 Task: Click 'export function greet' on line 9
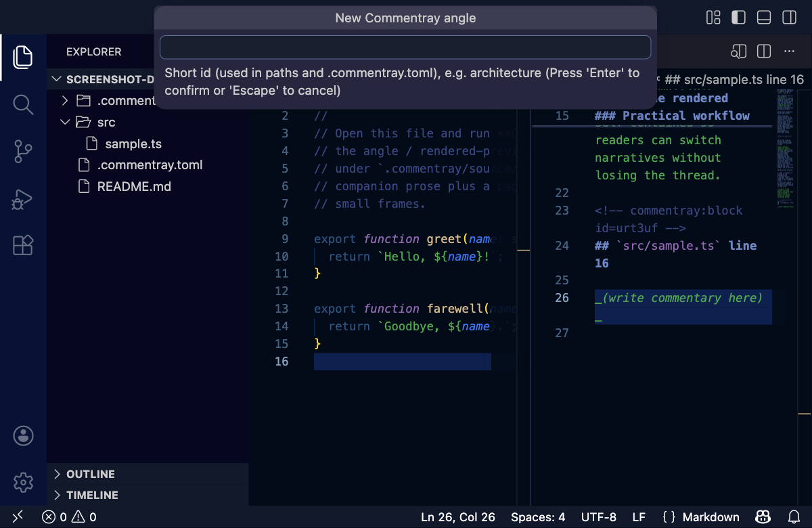click(x=388, y=239)
